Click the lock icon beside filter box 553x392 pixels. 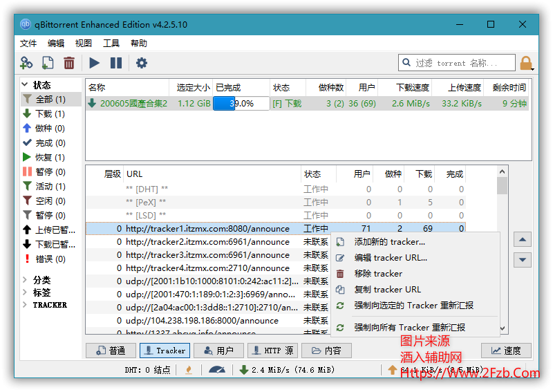coord(526,64)
